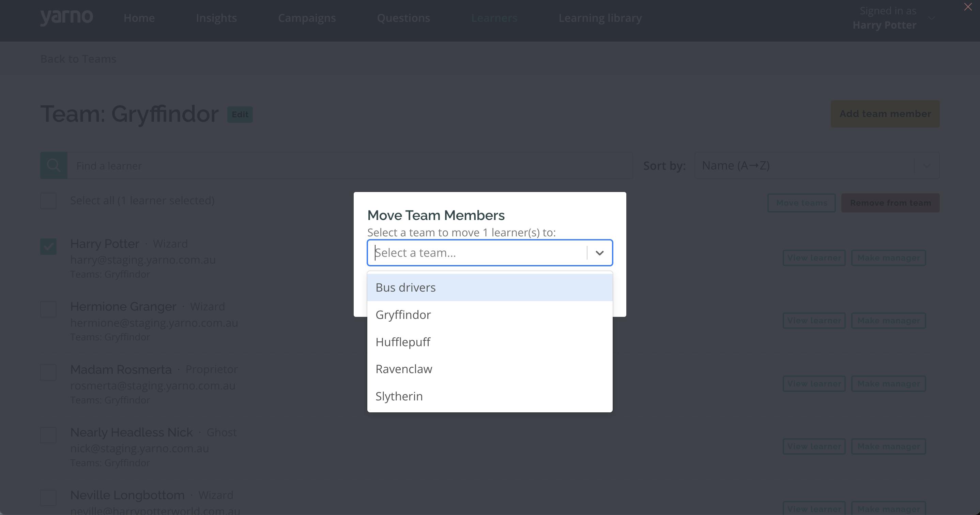Make Nearly Headless Nick a manager
This screenshot has width=980, height=515.
(x=888, y=446)
